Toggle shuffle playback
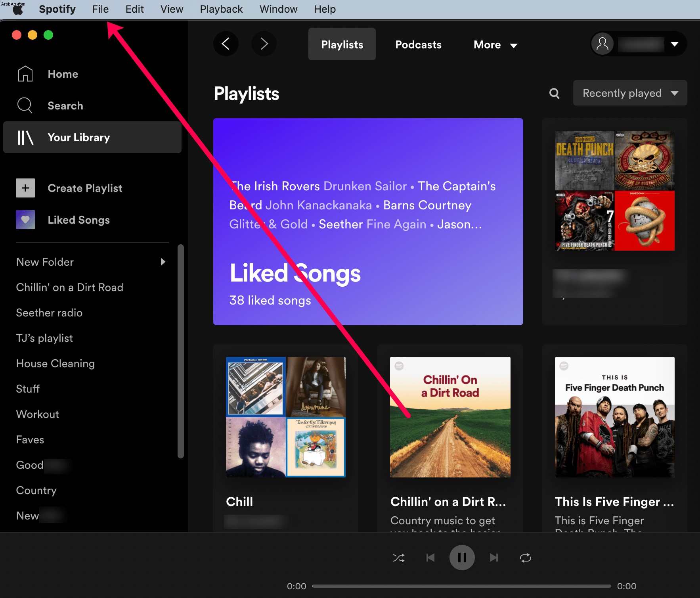700x598 pixels. [398, 558]
